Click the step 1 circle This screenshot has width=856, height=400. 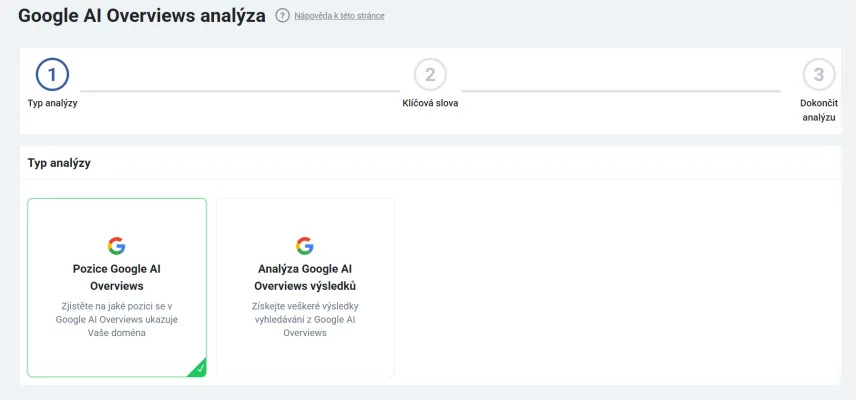[52, 74]
